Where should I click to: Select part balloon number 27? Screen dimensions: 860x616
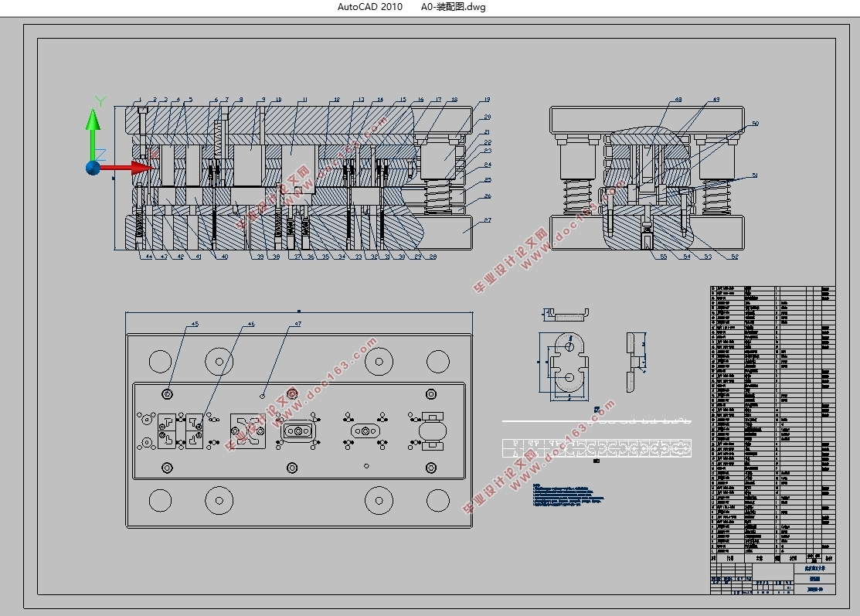tap(488, 220)
